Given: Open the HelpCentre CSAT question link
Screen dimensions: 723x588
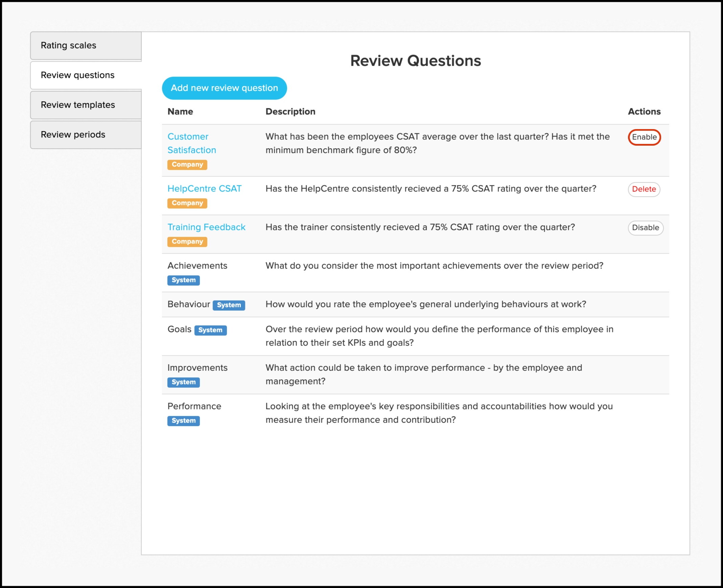Looking at the screenshot, I should [x=204, y=189].
